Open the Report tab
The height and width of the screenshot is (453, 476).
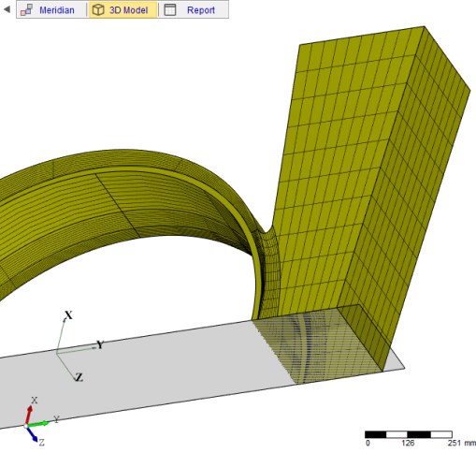(194, 10)
